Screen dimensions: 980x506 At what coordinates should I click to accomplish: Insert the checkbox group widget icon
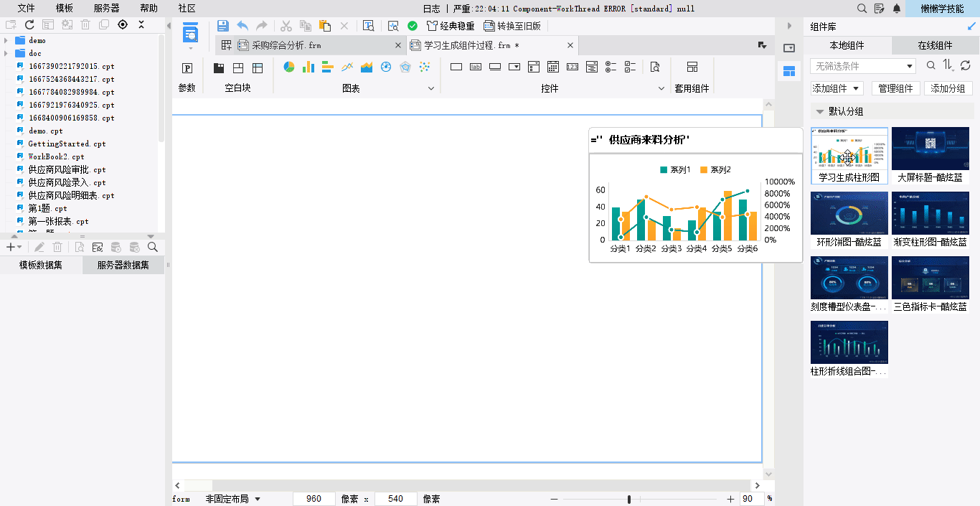pos(631,67)
